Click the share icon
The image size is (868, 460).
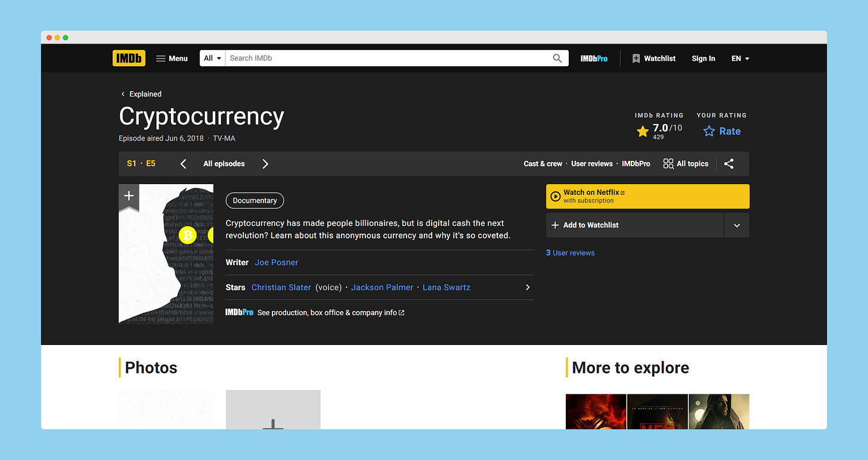pos(729,164)
